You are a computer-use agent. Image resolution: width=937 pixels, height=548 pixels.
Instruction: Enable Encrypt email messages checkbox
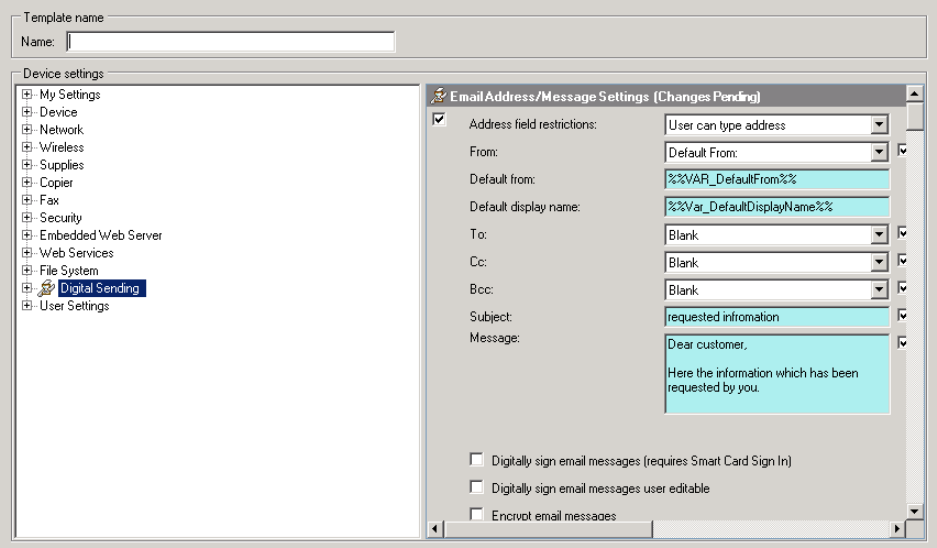coord(476,514)
